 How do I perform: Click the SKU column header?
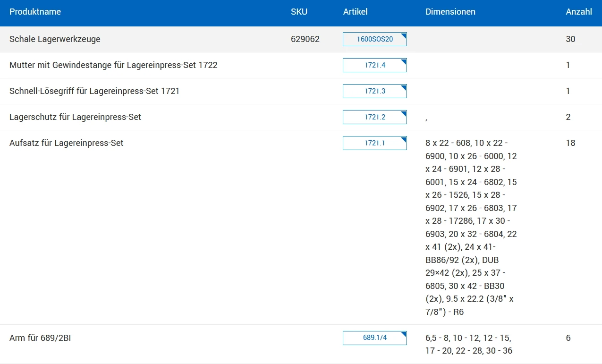pyautogui.click(x=299, y=12)
